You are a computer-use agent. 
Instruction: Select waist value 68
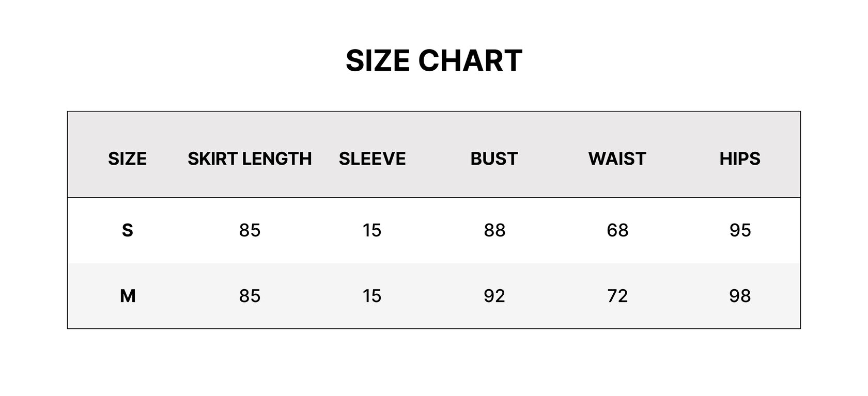pyautogui.click(x=617, y=230)
